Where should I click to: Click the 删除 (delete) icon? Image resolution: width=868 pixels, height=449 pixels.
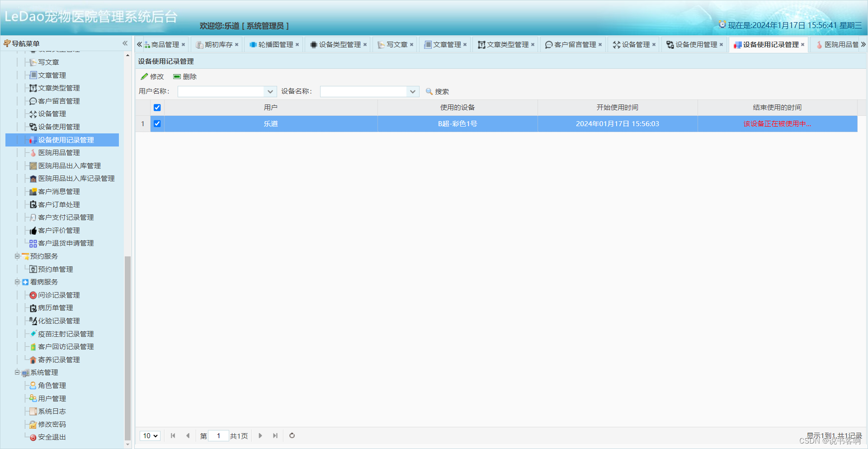pos(177,76)
